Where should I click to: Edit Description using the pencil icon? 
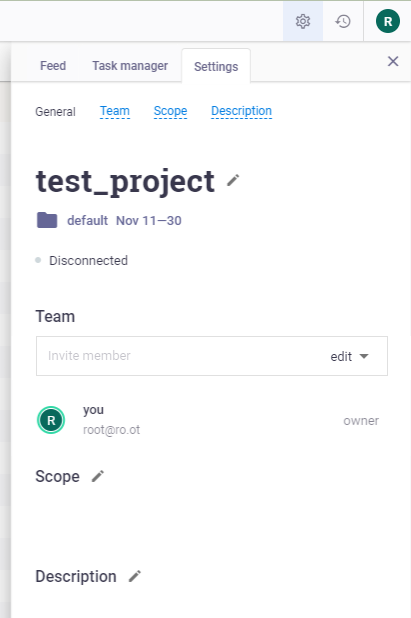[135, 576]
